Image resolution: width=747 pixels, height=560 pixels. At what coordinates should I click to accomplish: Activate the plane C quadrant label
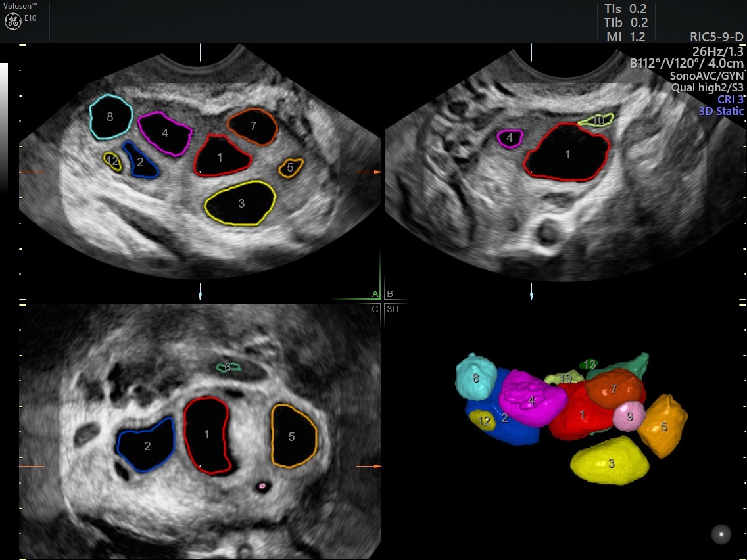click(375, 308)
